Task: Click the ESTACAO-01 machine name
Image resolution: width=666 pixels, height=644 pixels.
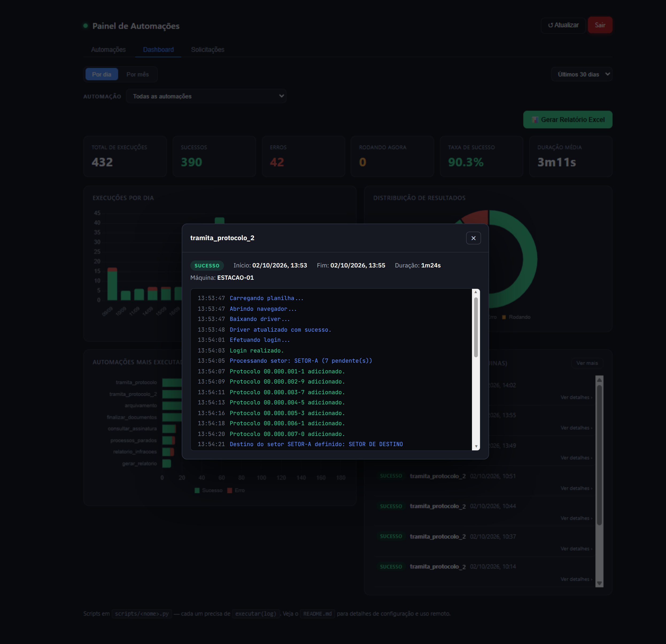Action: (x=235, y=278)
